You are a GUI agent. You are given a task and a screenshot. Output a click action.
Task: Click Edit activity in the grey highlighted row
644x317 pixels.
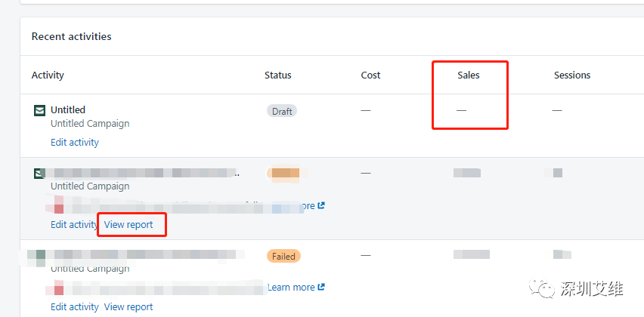tap(74, 225)
